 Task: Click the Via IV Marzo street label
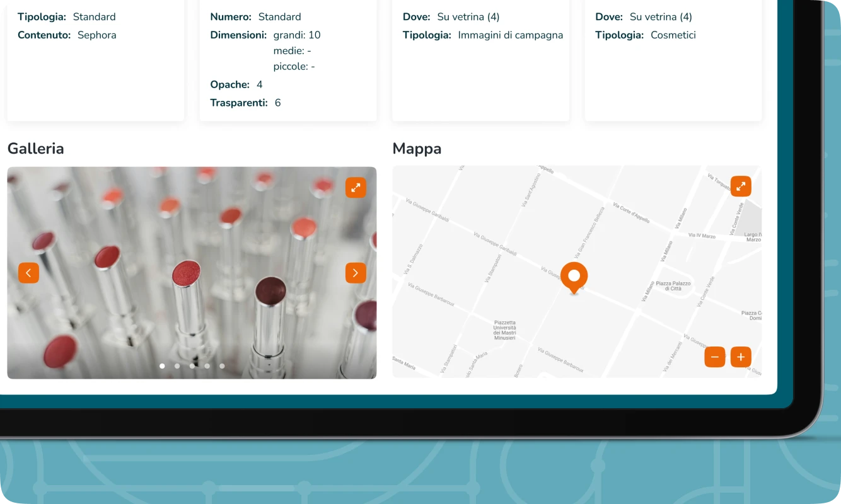click(702, 236)
